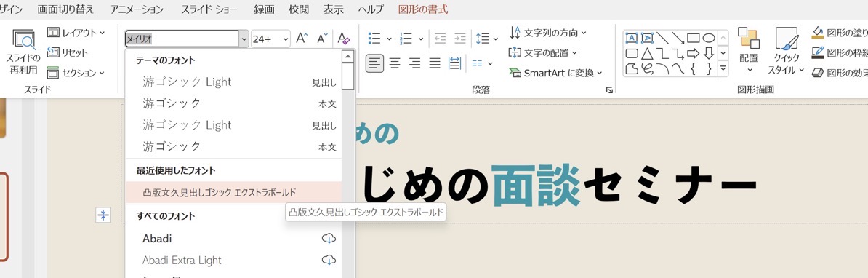Open the Align Text (文字の配置) dropdown
The height and width of the screenshot is (278, 868).
[x=543, y=52]
